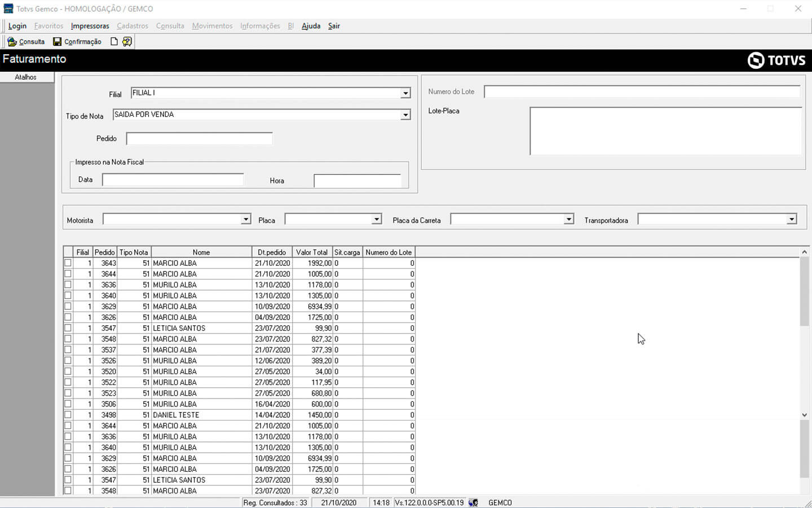Click the blank new document icon
Screen dimensions: 812x508
pyautogui.click(x=114, y=42)
